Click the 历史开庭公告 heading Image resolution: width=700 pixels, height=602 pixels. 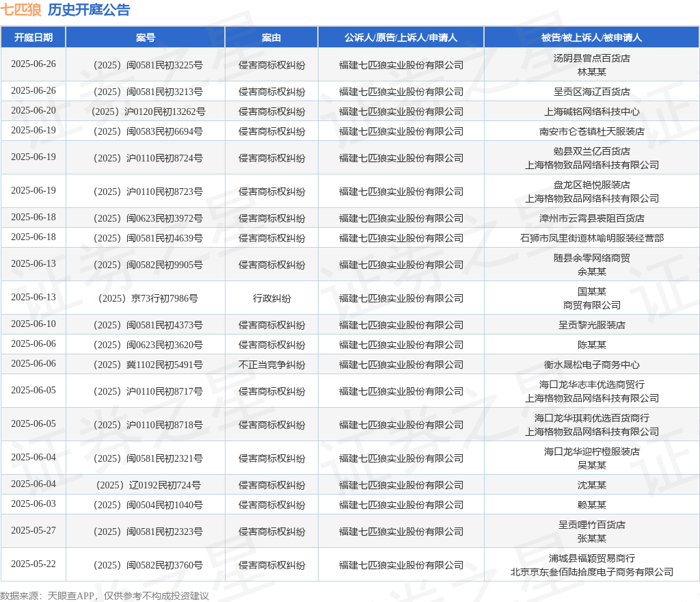(89, 10)
